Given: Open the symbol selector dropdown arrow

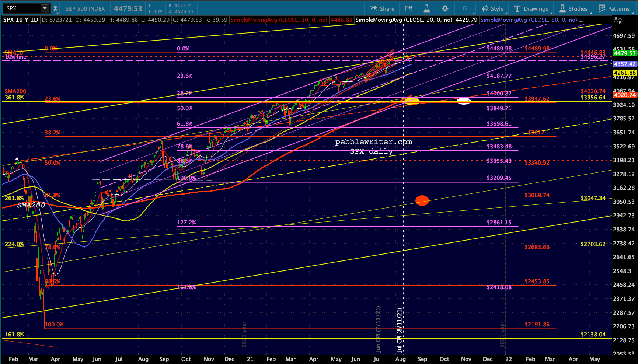Looking at the screenshot, I should pos(45,8).
